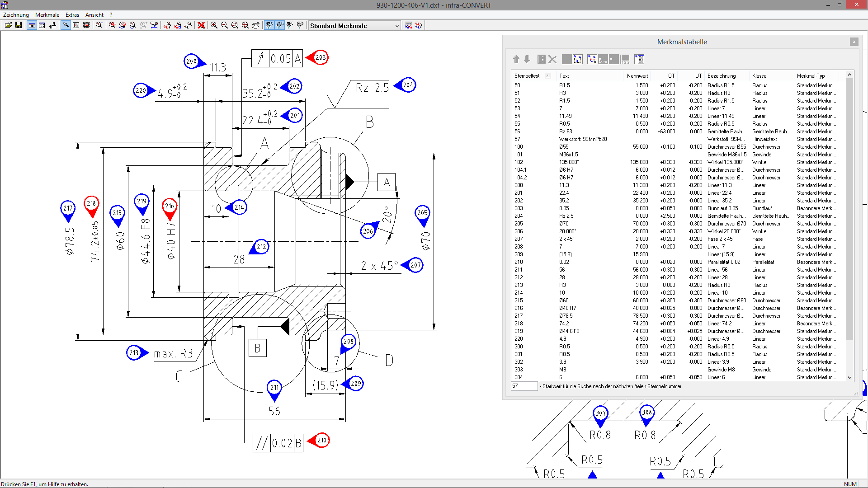Viewport: 868px width, 488px height.
Task: Open the Extras menu
Action: (x=72, y=15)
